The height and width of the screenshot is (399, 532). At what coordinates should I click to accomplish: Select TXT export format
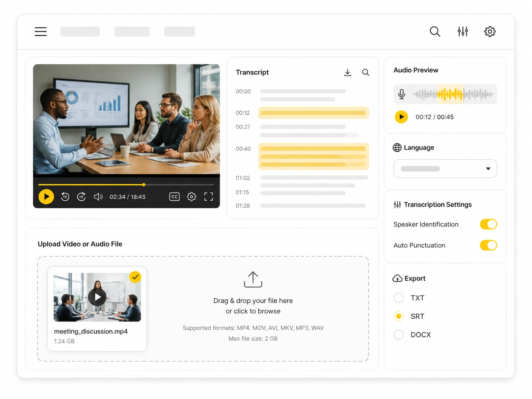(399, 298)
